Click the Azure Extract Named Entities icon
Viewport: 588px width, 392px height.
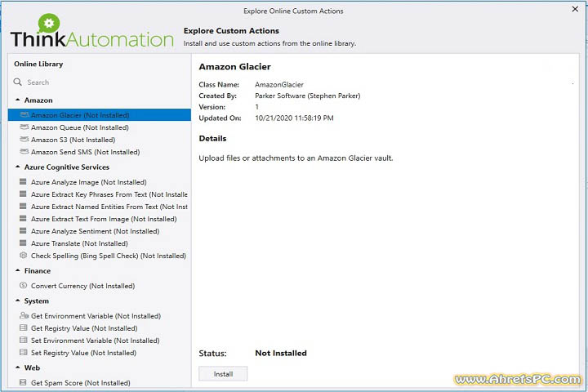(23, 207)
